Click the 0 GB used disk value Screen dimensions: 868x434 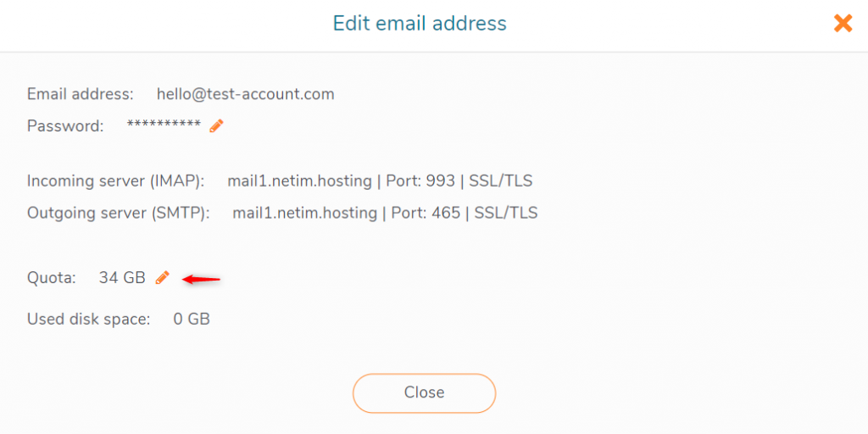coord(192,319)
